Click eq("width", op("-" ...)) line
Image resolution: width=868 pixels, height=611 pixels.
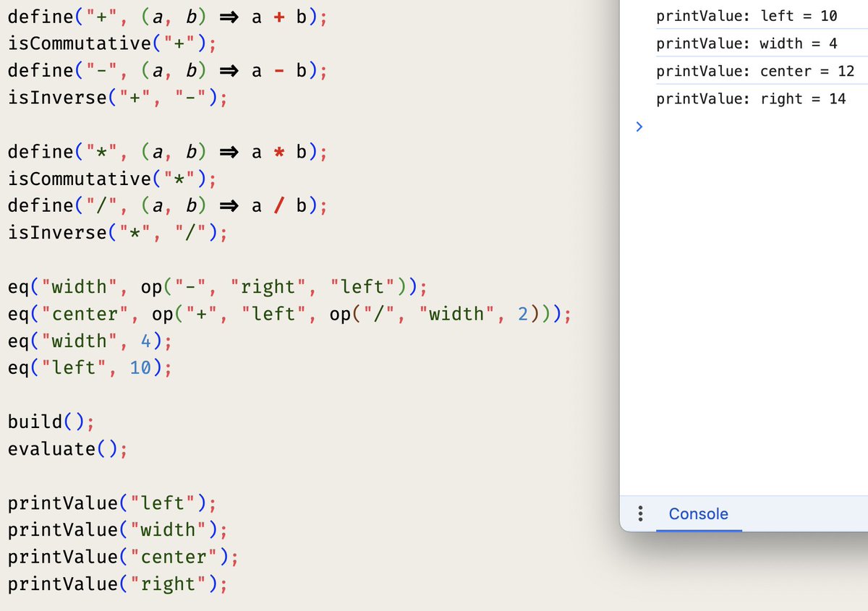(x=218, y=287)
